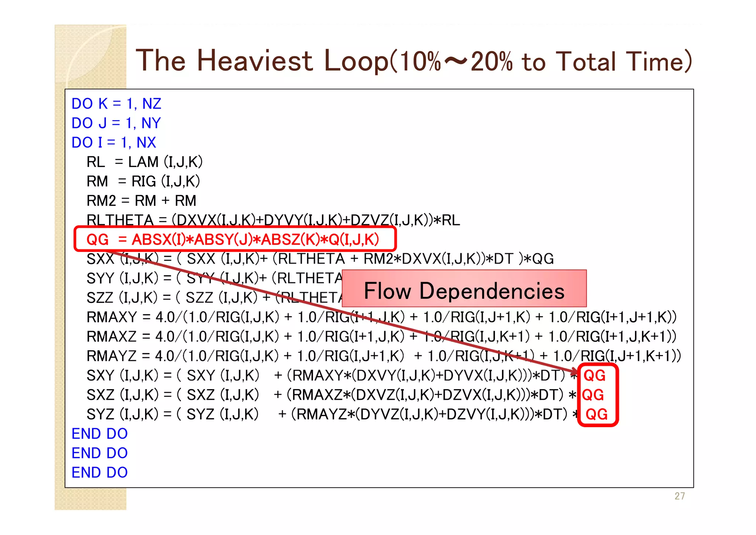Click the RLTHETA assignment line
The image size is (756, 535).
pos(273,220)
